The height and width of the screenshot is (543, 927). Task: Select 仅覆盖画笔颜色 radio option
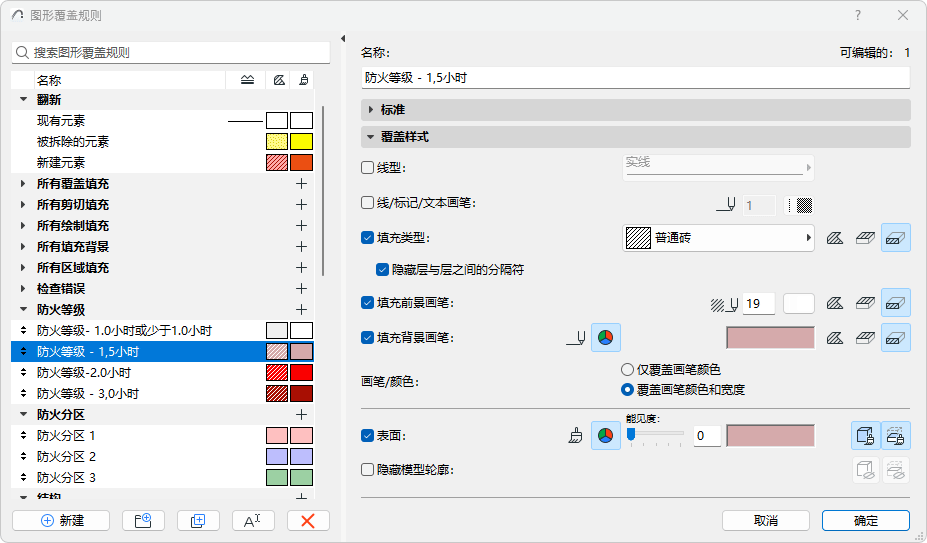627,370
